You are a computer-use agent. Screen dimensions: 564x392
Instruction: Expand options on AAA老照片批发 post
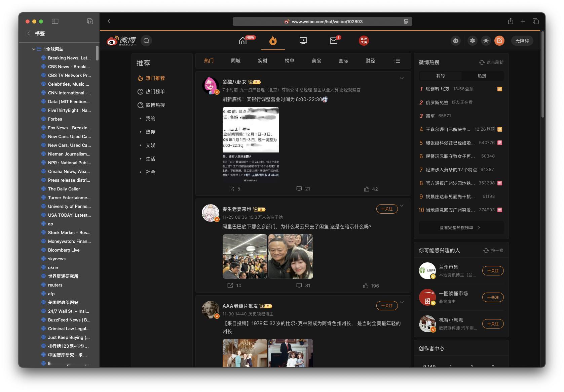coord(402,302)
